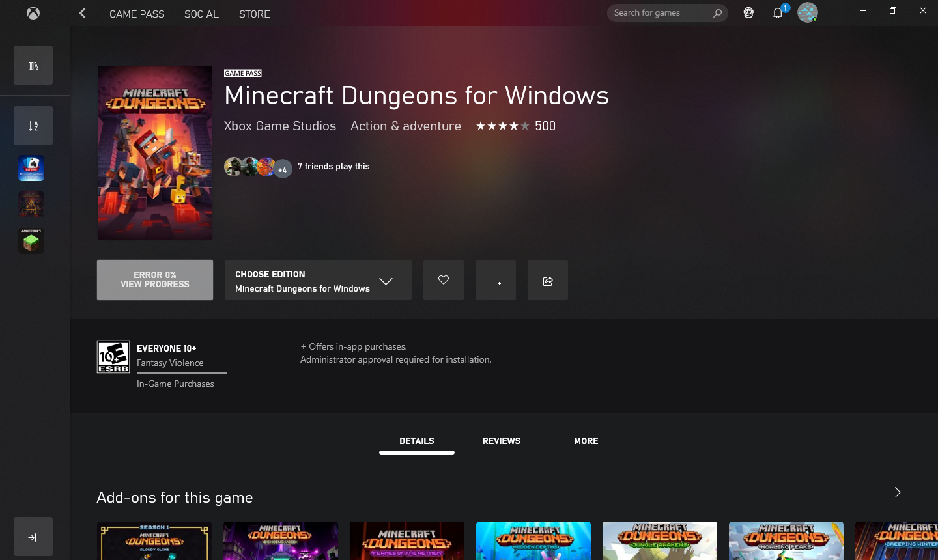The width and height of the screenshot is (938, 560).
Task: Click the 'EVERYONE 10+' rating text
Action: click(x=166, y=349)
